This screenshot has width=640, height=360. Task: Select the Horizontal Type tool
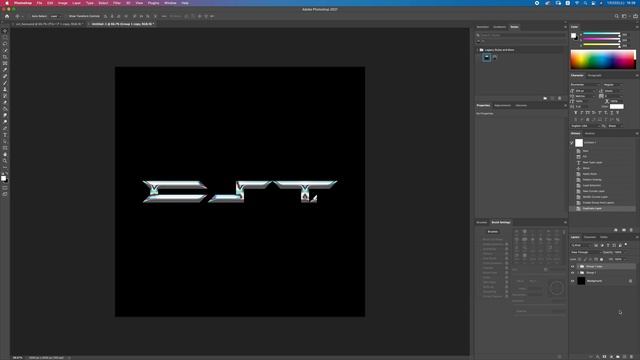[5, 135]
